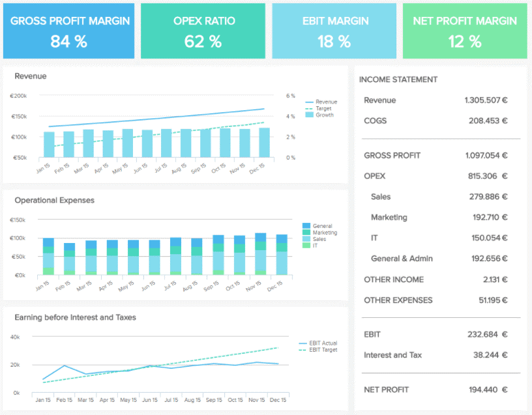
Task: Click the Dec 15 bar in Revenue chart
Action: coord(264,142)
